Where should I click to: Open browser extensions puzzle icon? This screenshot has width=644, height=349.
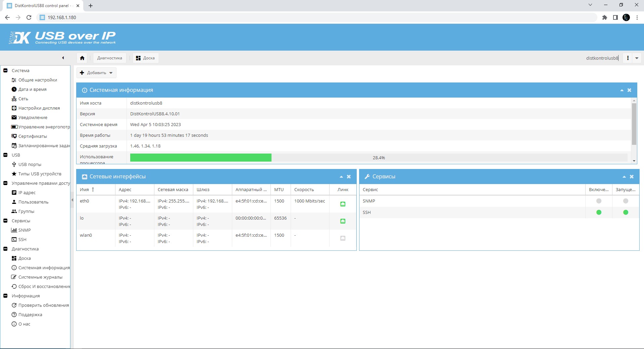coord(605,17)
